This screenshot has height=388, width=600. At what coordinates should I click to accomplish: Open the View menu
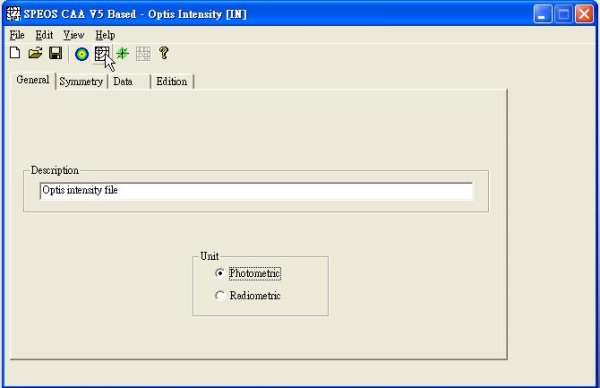coord(74,35)
